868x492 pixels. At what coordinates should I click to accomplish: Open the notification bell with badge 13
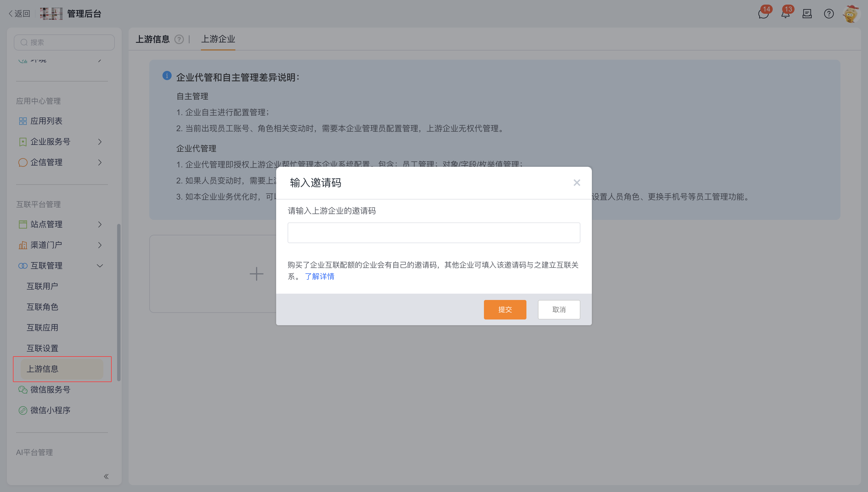click(785, 14)
